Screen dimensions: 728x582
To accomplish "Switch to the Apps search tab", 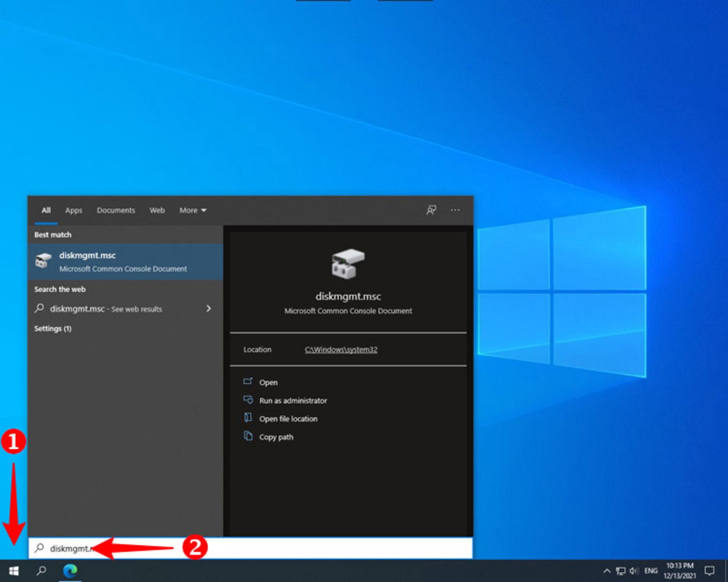I will pos(74,210).
